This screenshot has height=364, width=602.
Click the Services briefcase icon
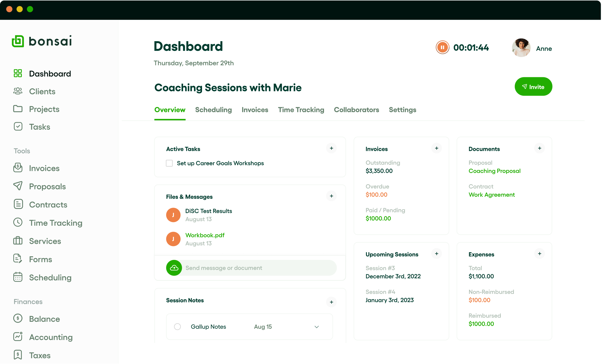(18, 241)
